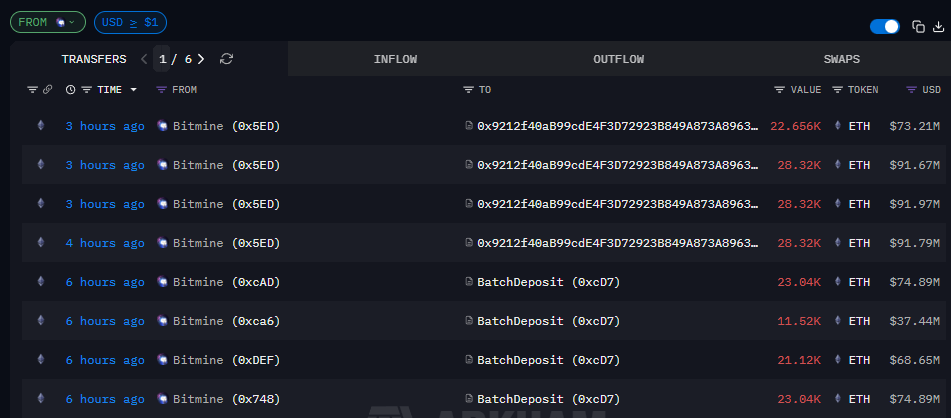Open the USD column filter
The image size is (951, 418).
(911, 90)
